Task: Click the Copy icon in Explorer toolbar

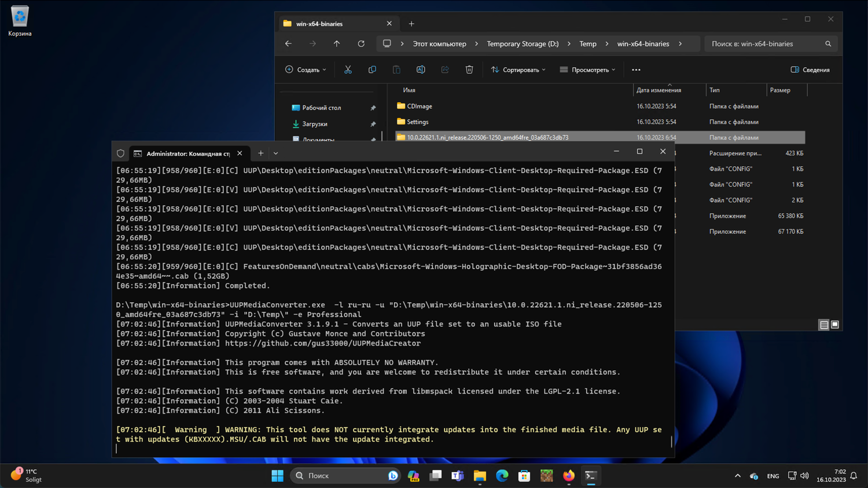Action: click(372, 69)
